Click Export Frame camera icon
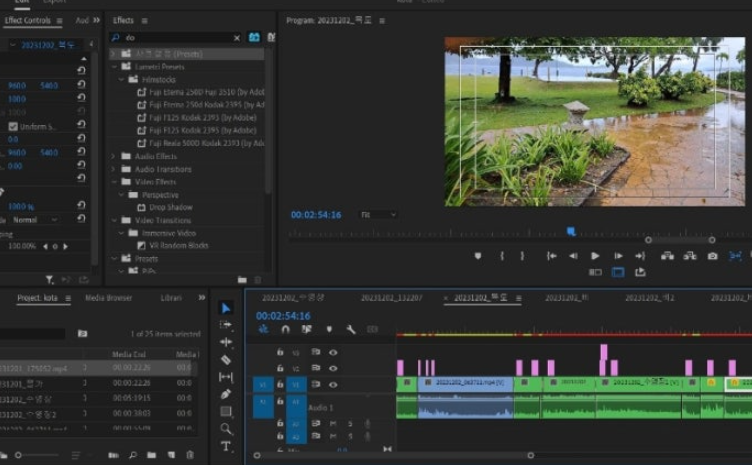752x465 pixels. tap(712, 256)
